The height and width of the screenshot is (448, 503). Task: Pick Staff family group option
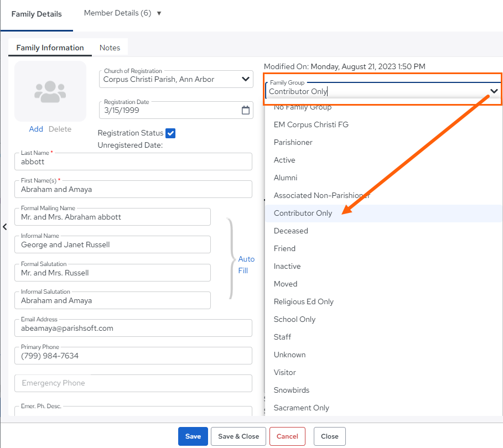(383, 337)
